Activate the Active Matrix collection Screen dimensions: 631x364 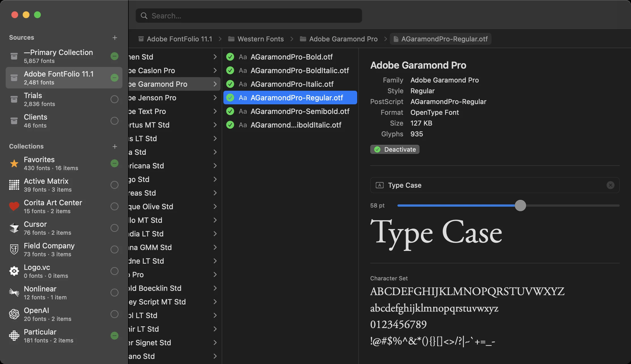point(115,185)
